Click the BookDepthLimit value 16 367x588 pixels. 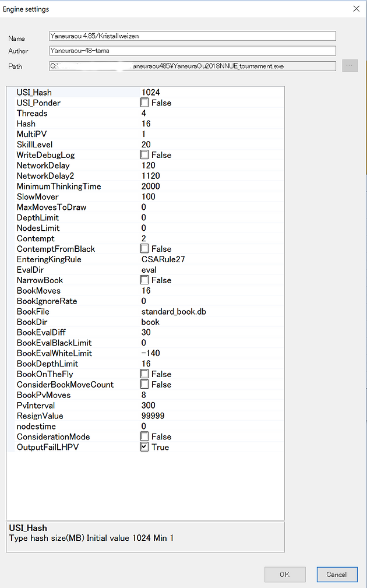point(146,364)
